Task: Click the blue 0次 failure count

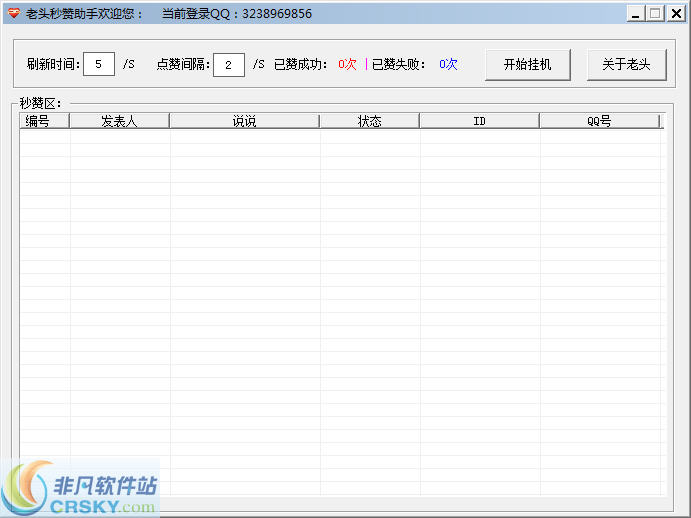Action: click(448, 64)
